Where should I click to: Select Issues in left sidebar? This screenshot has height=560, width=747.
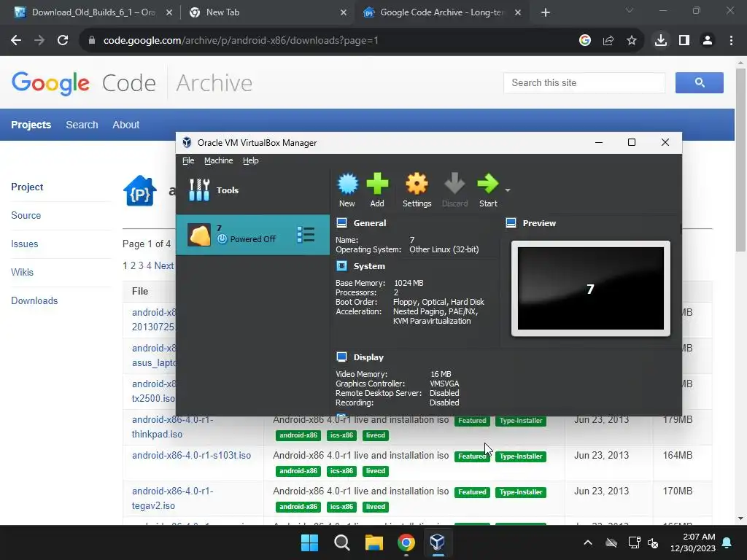[x=24, y=244]
